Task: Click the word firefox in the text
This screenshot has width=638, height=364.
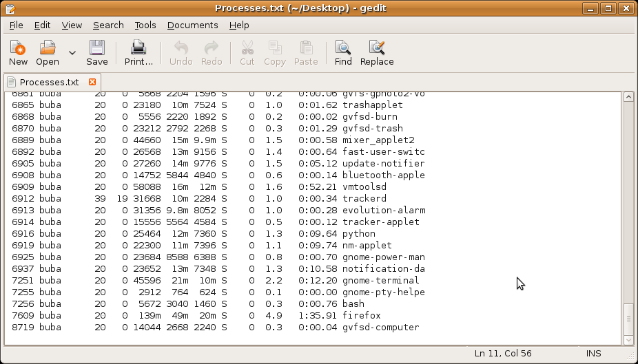Action: 361,316
